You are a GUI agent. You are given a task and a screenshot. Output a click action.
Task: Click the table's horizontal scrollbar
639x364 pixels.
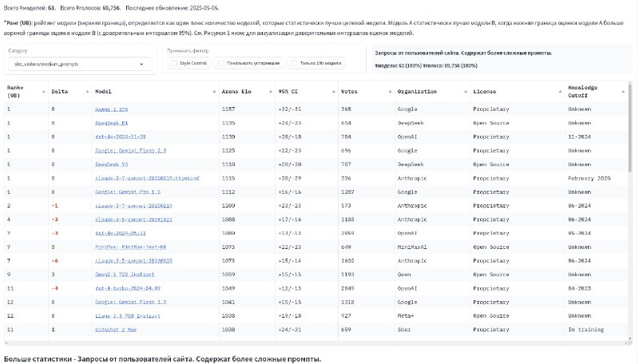tap(316, 342)
